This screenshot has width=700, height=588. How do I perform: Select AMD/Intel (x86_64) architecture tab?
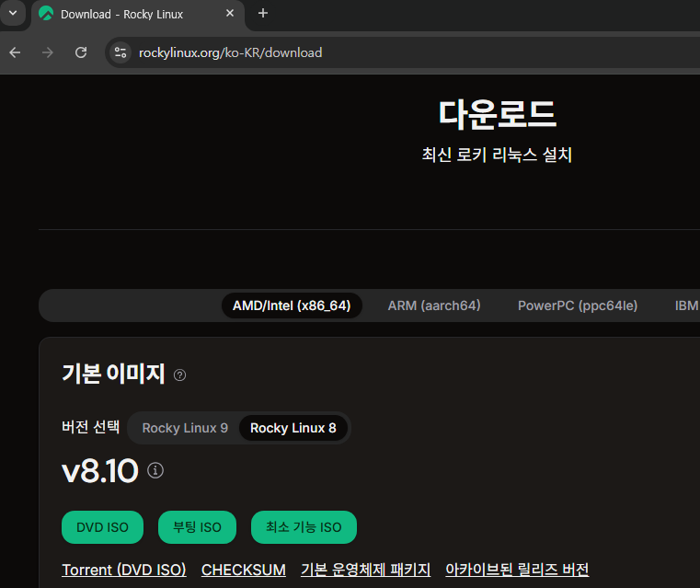pos(292,306)
